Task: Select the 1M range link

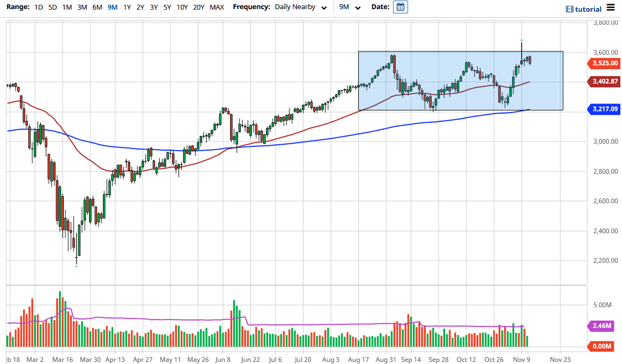Action: click(x=66, y=8)
